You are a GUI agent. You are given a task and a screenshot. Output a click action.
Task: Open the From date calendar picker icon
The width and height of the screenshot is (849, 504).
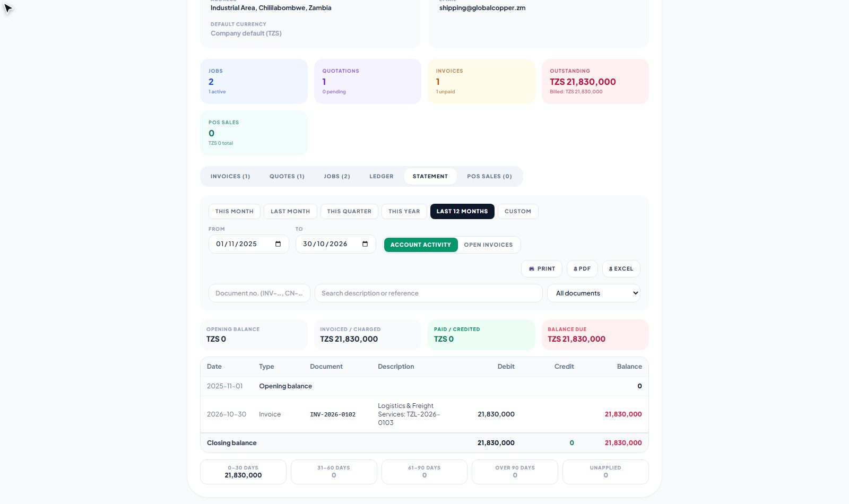(x=278, y=244)
